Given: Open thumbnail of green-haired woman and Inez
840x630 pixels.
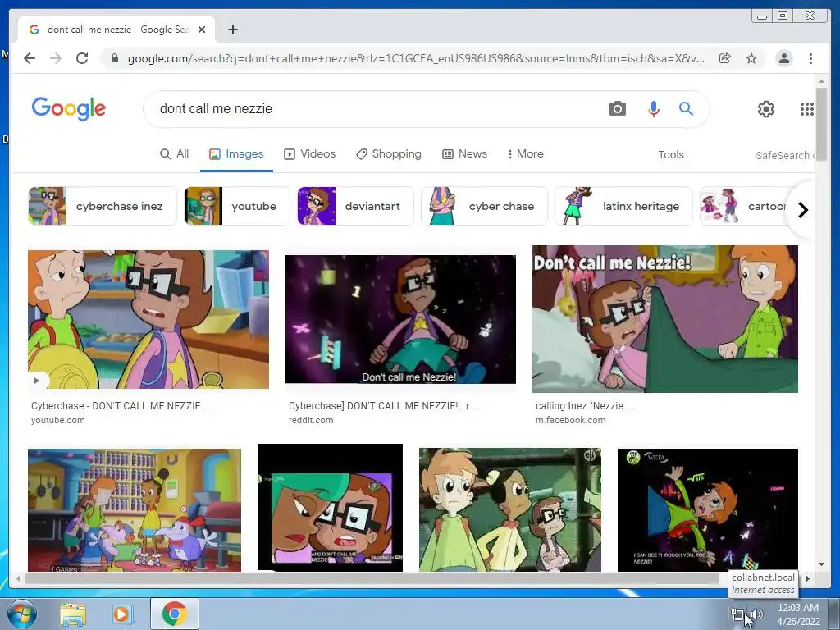Looking at the screenshot, I should (x=330, y=507).
